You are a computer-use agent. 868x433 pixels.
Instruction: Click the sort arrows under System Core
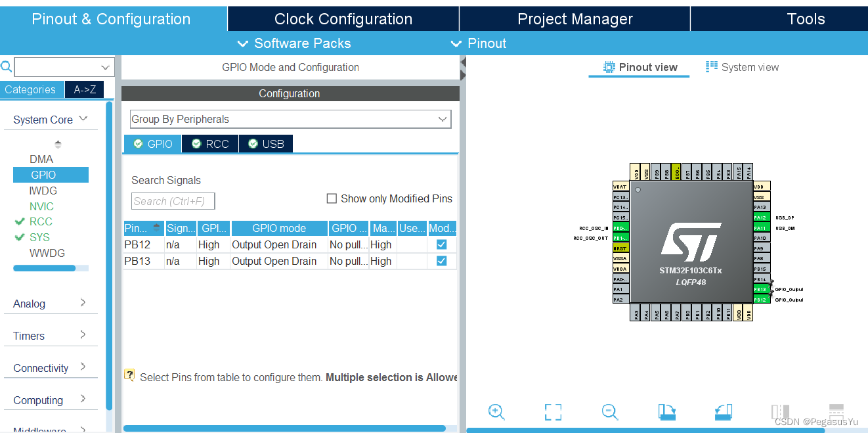click(58, 144)
